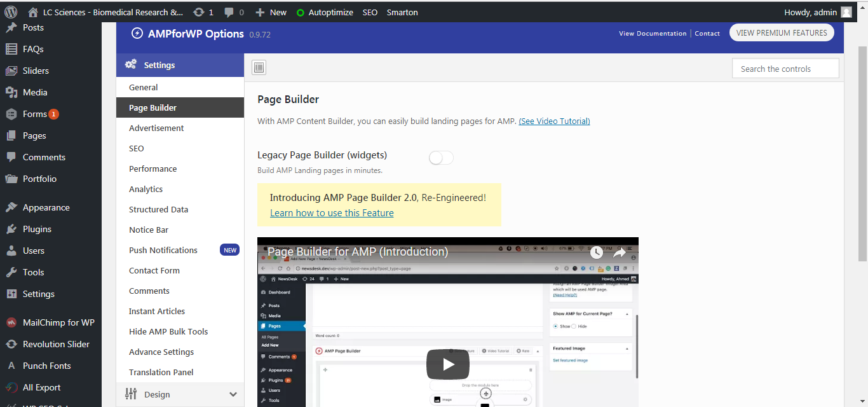Open the Notice Bar tab

(x=180, y=230)
